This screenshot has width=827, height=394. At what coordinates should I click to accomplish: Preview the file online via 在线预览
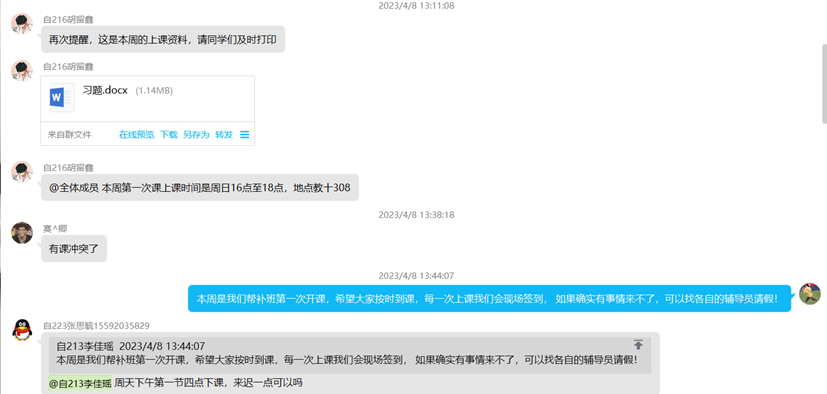137,134
